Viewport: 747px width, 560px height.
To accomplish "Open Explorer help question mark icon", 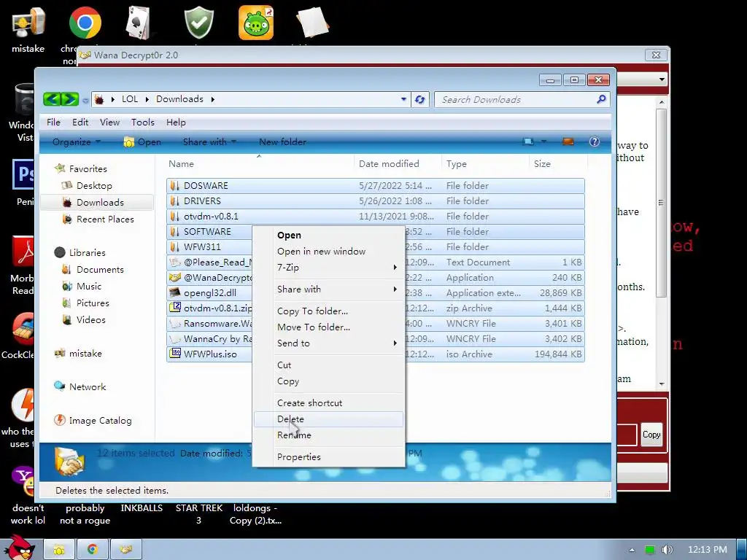I will click(594, 141).
